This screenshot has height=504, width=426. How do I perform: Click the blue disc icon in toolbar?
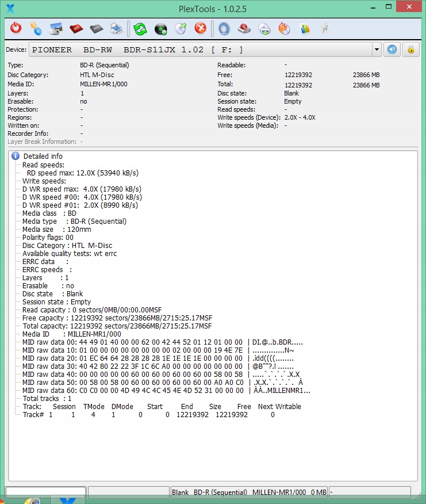224,28
